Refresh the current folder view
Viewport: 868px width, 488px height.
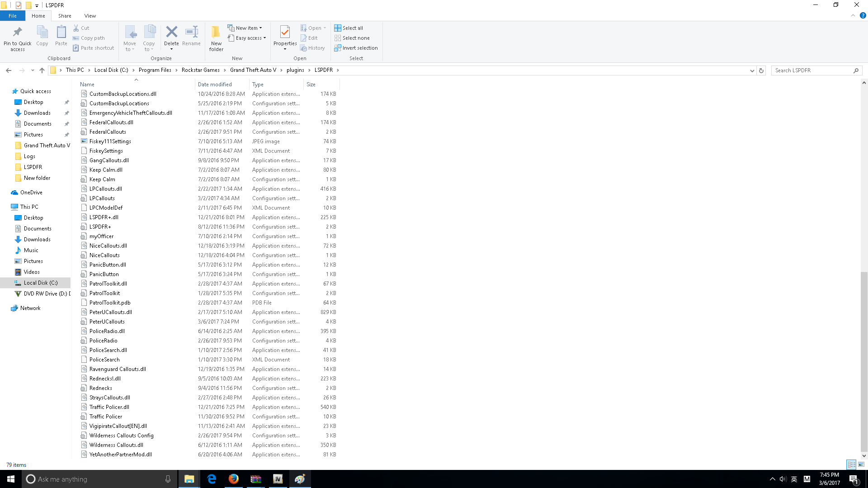761,70
